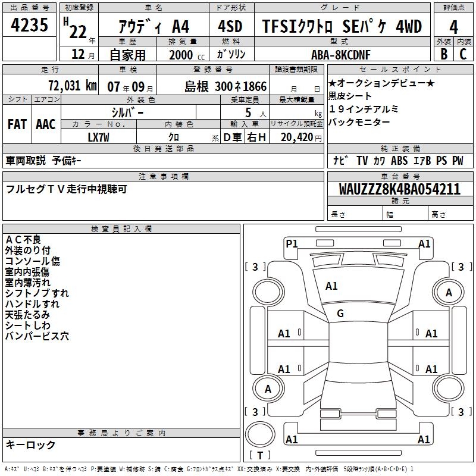Image resolution: width=476 pixels, height=476 pixels.
Task: Click the "[ T ]" spare tire label
Action: 260,455
